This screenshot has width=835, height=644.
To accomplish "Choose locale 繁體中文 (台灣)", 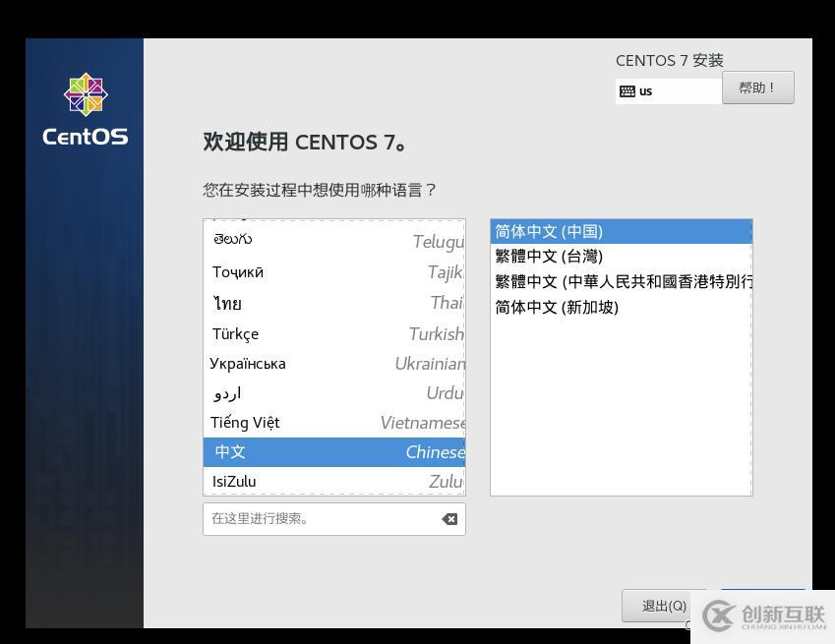I will [621, 257].
